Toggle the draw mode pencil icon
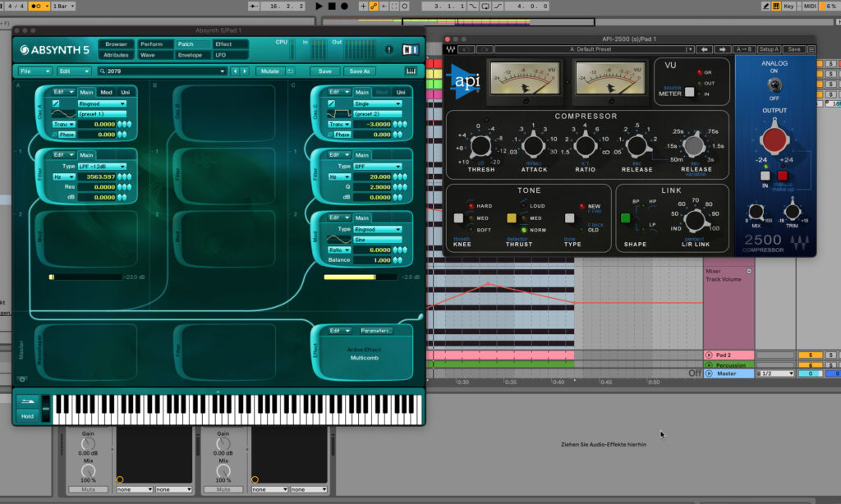Image resolution: width=841 pixels, height=504 pixels. tap(766, 6)
